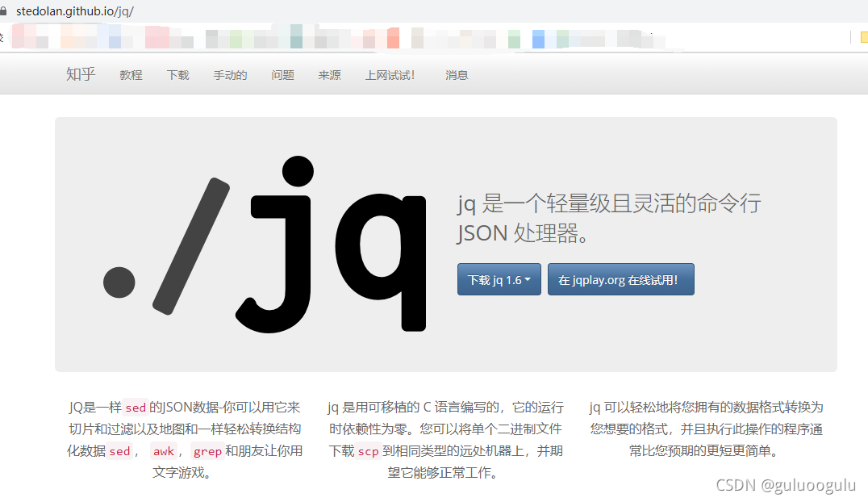Open the 下载 navigation item
Viewport: 868px width, 502px height.
tap(177, 75)
